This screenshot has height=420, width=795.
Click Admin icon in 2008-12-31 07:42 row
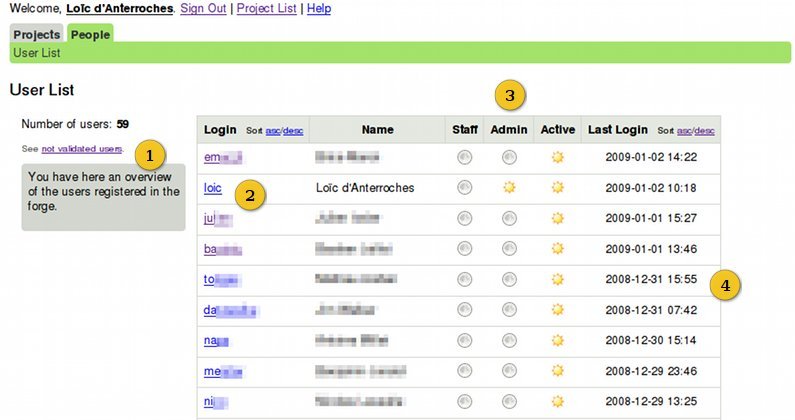(509, 310)
